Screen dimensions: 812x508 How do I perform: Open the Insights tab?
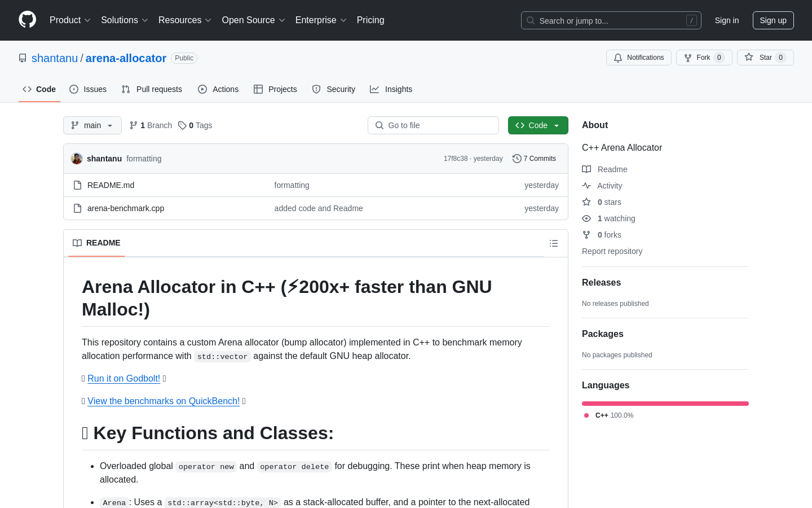pyautogui.click(x=391, y=89)
